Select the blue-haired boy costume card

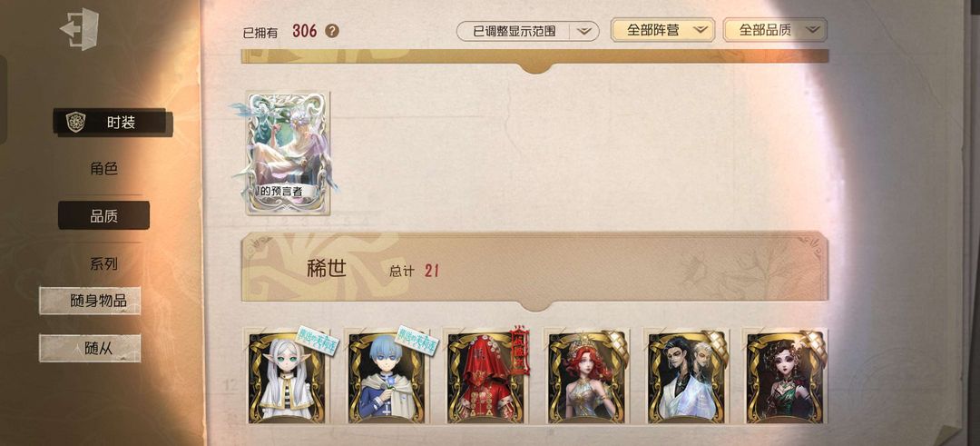click(x=387, y=377)
